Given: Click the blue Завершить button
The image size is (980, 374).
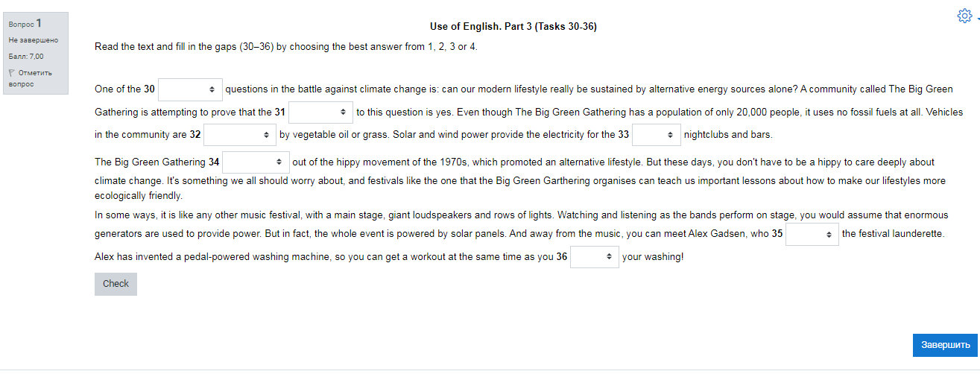Looking at the screenshot, I should point(945,345).
